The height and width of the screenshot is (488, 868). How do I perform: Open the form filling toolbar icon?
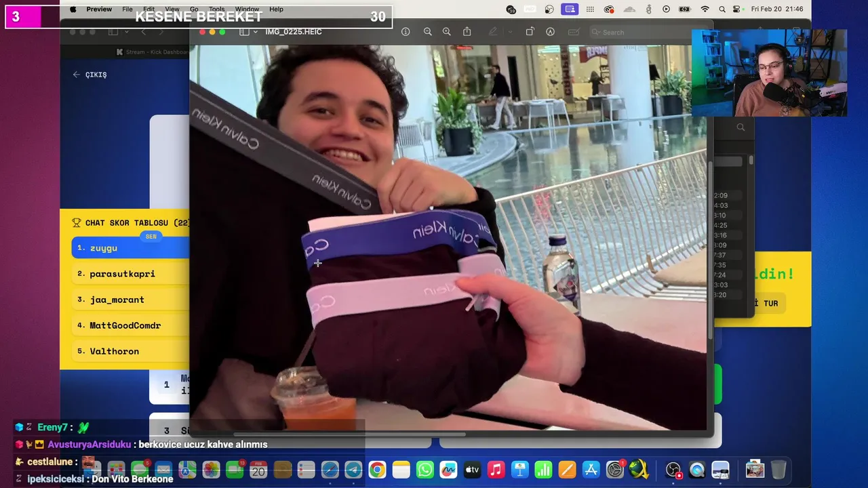click(x=574, y=32)
